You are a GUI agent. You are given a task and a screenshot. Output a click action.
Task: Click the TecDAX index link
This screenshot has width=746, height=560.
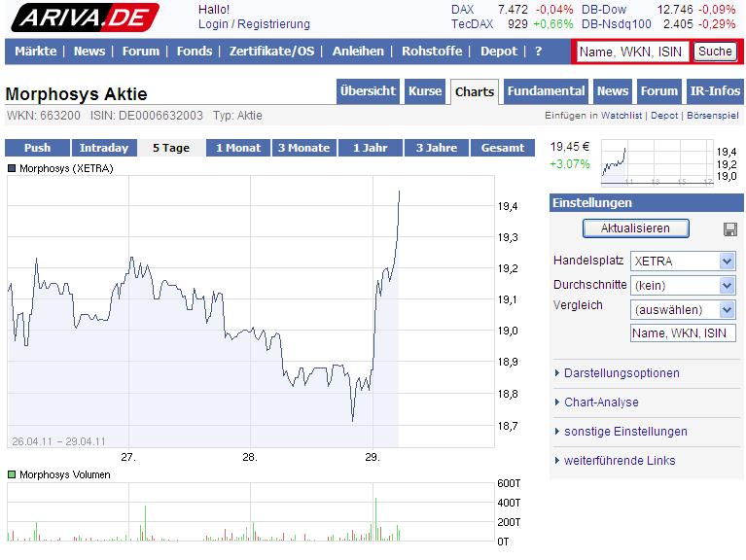coord(472,23)
